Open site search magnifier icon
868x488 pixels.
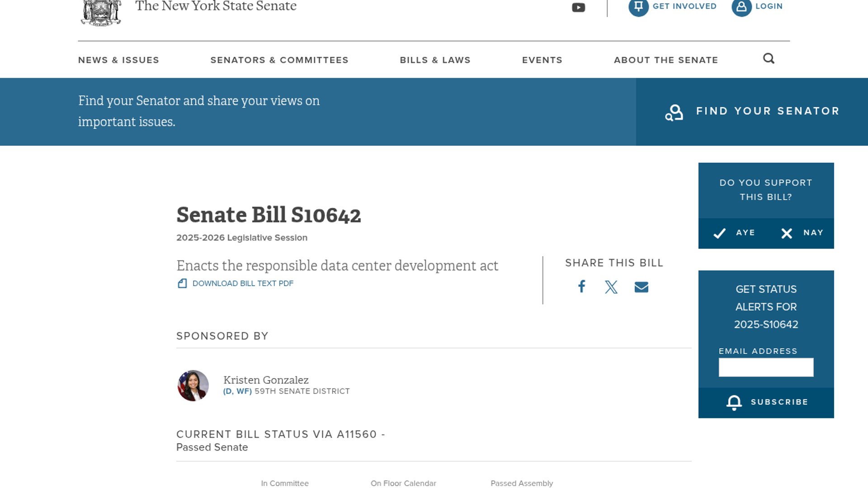click(769, 59)
